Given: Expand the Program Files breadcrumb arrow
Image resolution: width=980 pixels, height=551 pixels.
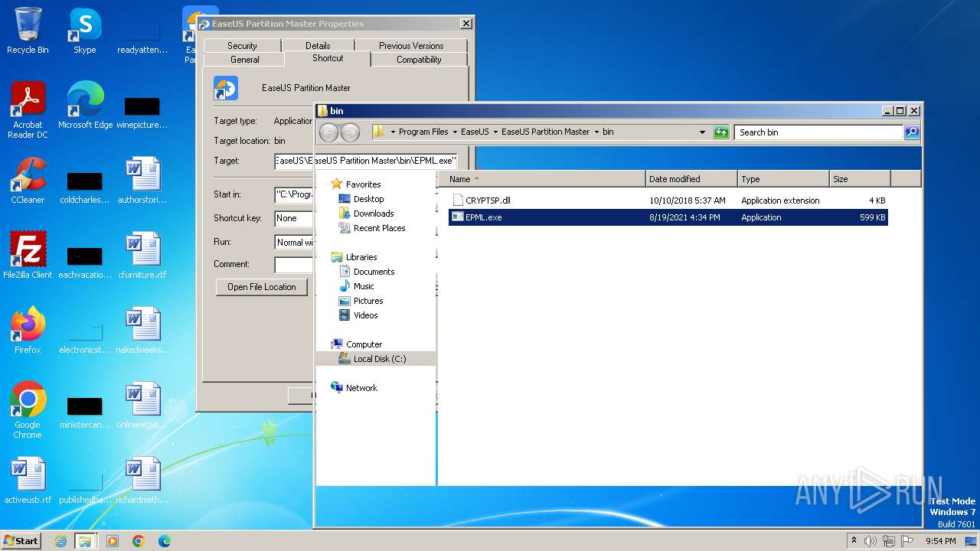Looking at the screenshot, I should [x=455, y=132].
